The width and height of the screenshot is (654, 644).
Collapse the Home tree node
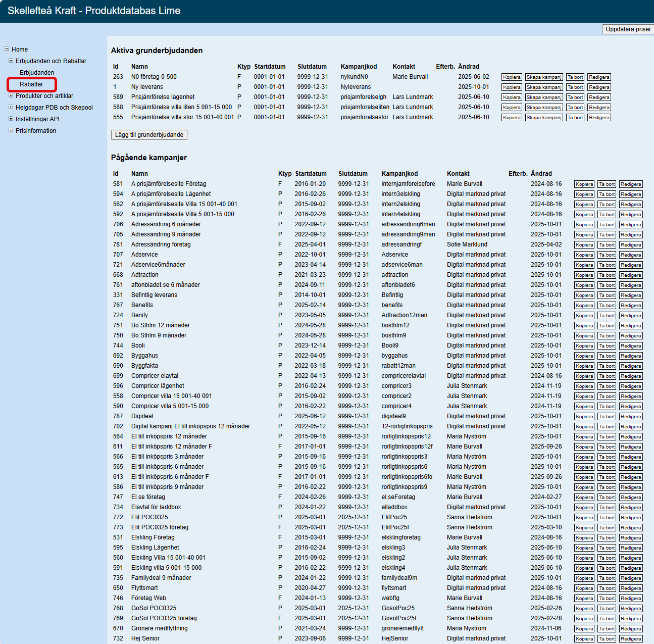coord(7,49)
